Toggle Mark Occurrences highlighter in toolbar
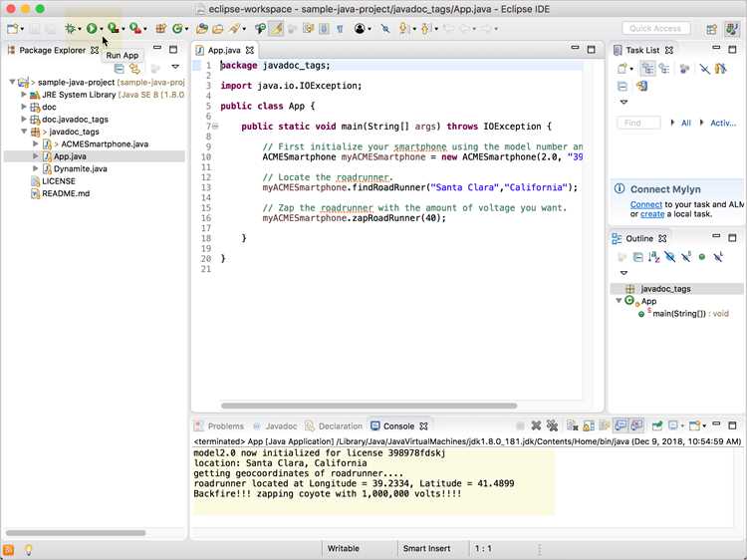 [x=276, y=29]
